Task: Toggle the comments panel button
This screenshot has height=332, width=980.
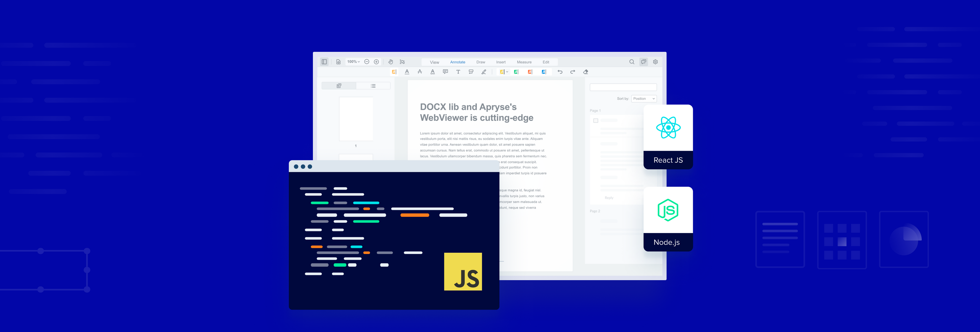Action: [643, 62]
